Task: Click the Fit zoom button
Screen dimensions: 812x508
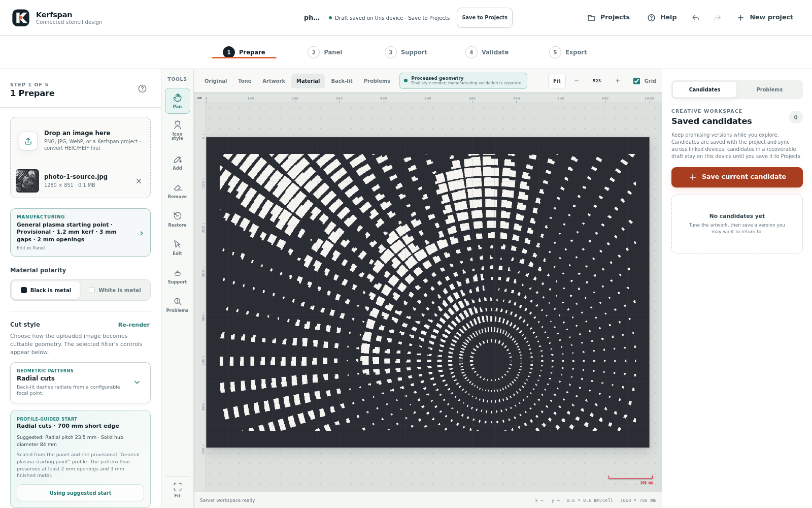Action: click(x=557, y=81)
